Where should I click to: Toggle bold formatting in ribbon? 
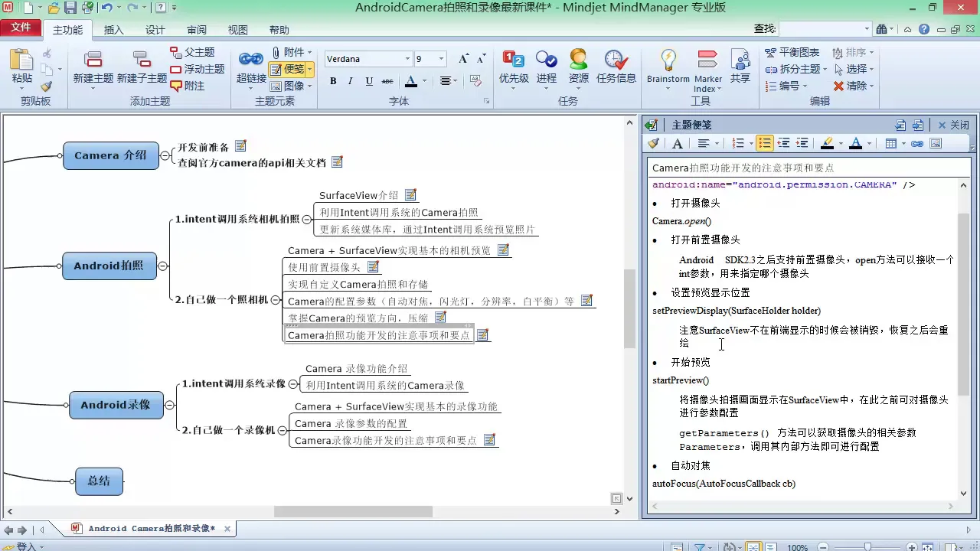[x=333, y=81]
